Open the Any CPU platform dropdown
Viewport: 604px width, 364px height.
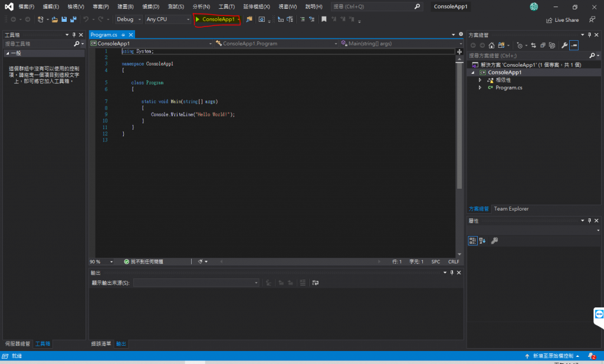point(168,19)
